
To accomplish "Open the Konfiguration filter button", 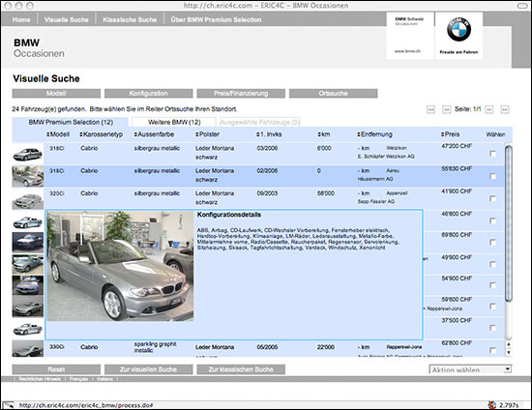I will pos(149,93).
